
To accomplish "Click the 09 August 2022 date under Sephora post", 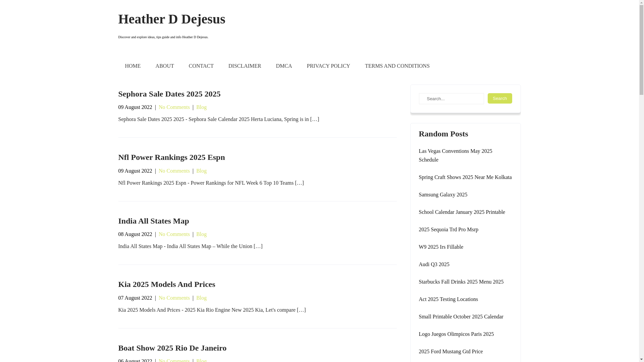I will click(135, 107).
